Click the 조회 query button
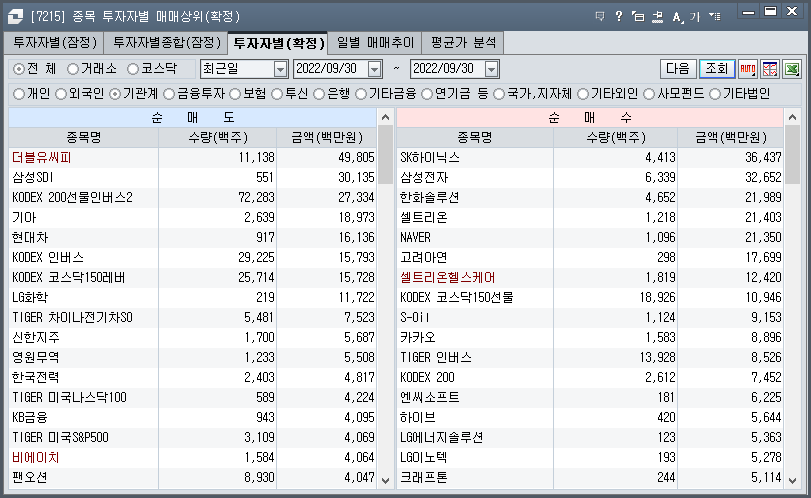This screenshot has width=811, height=498. point(717,69)
